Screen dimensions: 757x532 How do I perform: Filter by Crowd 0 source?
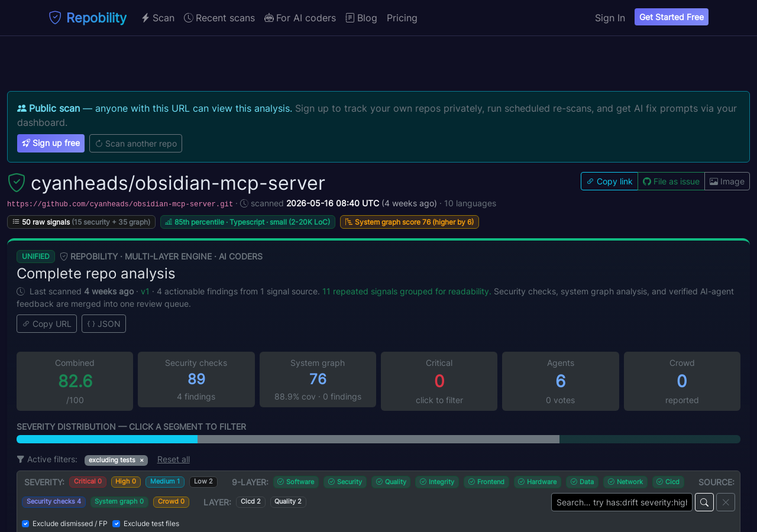point(171,502)
